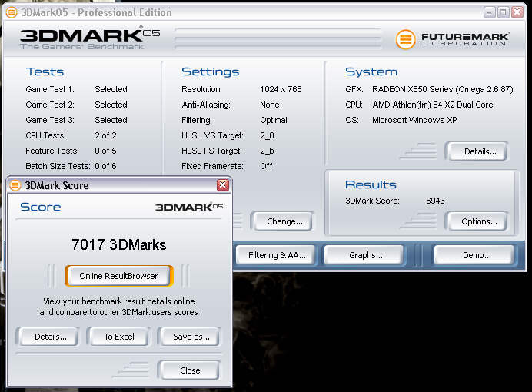532x392 pixels.
Task: Click HLSL PS Target value '2_b'
Action: [x=267, y=151]
